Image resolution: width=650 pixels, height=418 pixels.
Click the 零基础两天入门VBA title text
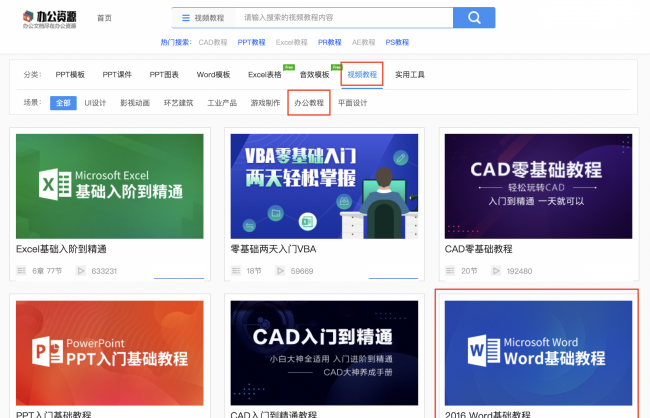coord(274,249)
